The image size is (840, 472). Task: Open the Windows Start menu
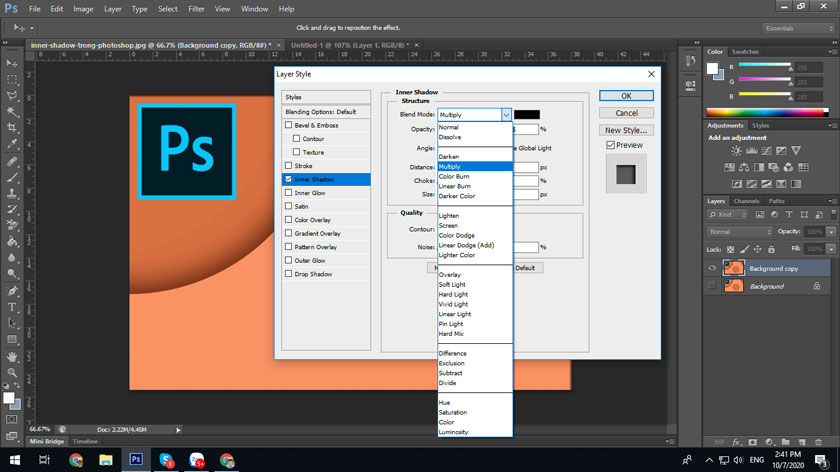(14, 460)
